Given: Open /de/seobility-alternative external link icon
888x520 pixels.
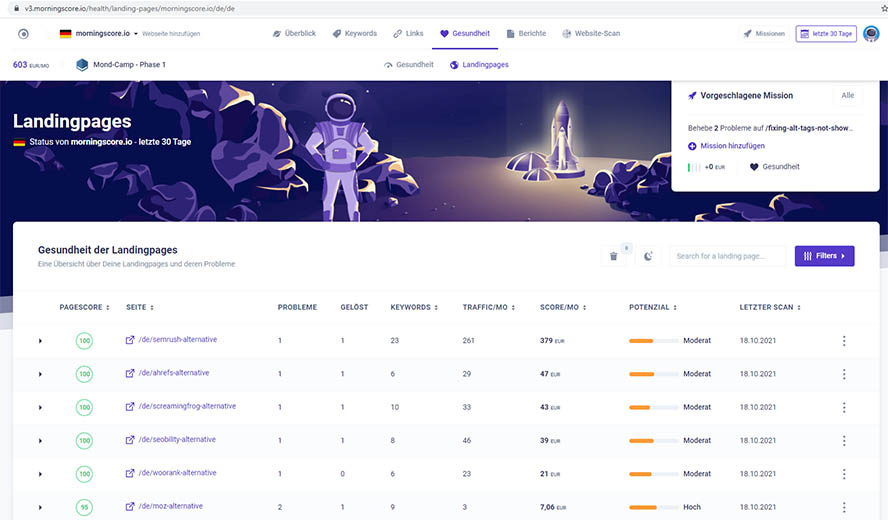Looking at the screenshot, I should click(130, 440).
